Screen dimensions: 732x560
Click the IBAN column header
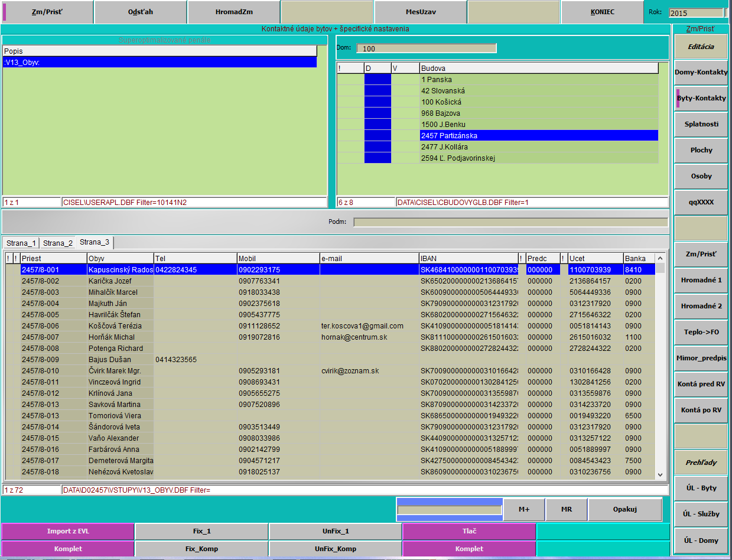(x=469, y=258)
